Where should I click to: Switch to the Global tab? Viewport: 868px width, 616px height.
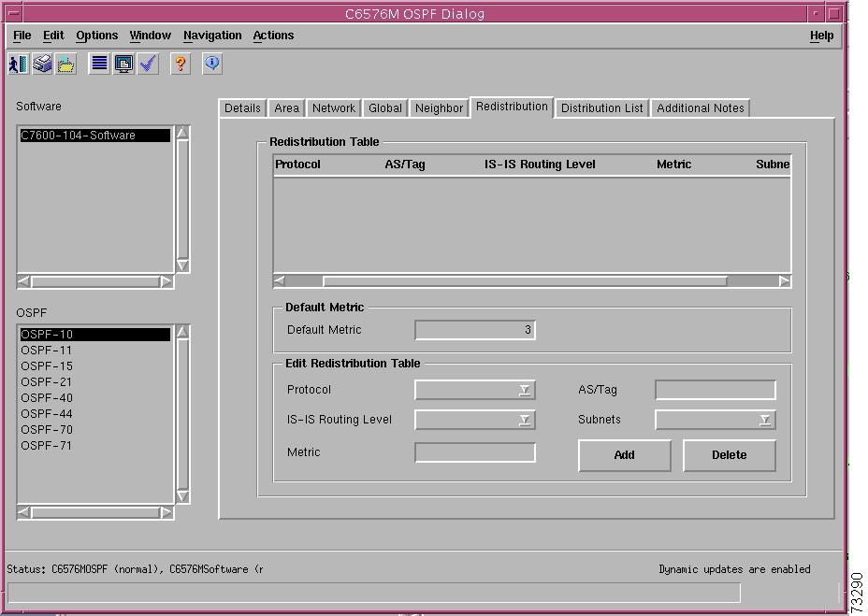click(x=385, y=107)
